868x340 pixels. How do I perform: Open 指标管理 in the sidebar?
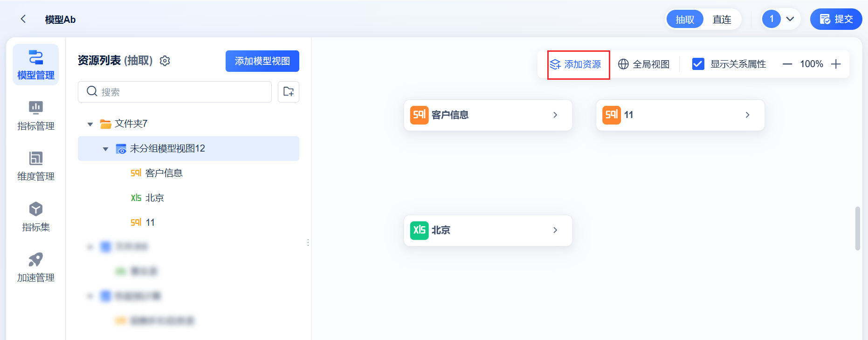(x=36, y=116)
